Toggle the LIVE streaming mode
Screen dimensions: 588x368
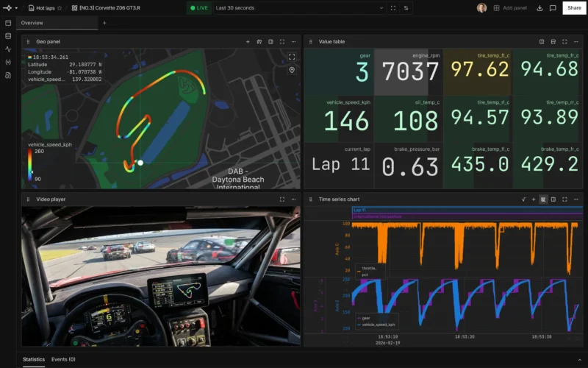tap(198, 8)
